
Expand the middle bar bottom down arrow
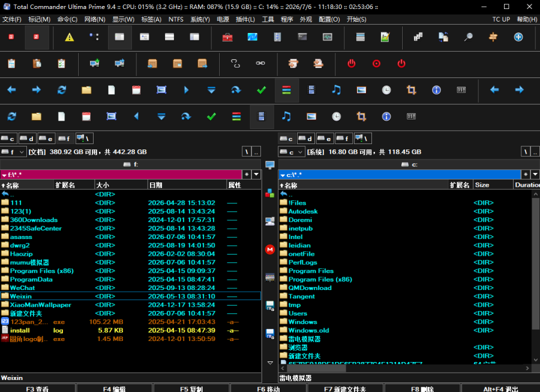(x=270, y=363)
